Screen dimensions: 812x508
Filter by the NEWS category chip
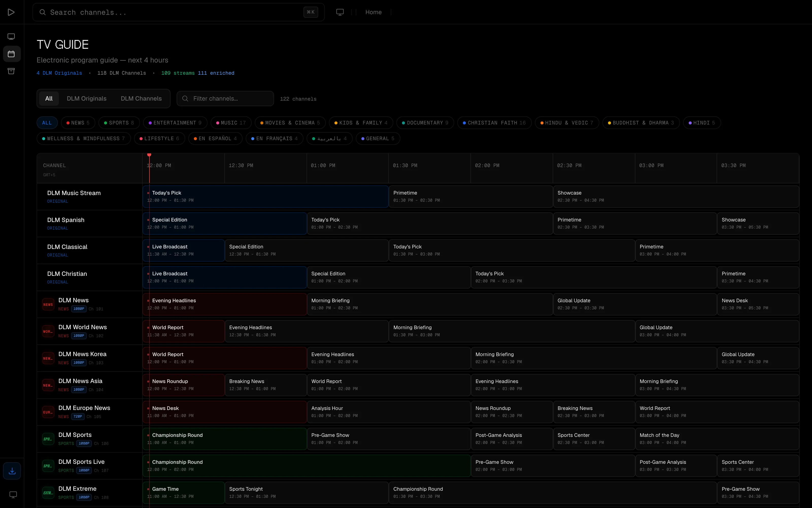[78, 123]
